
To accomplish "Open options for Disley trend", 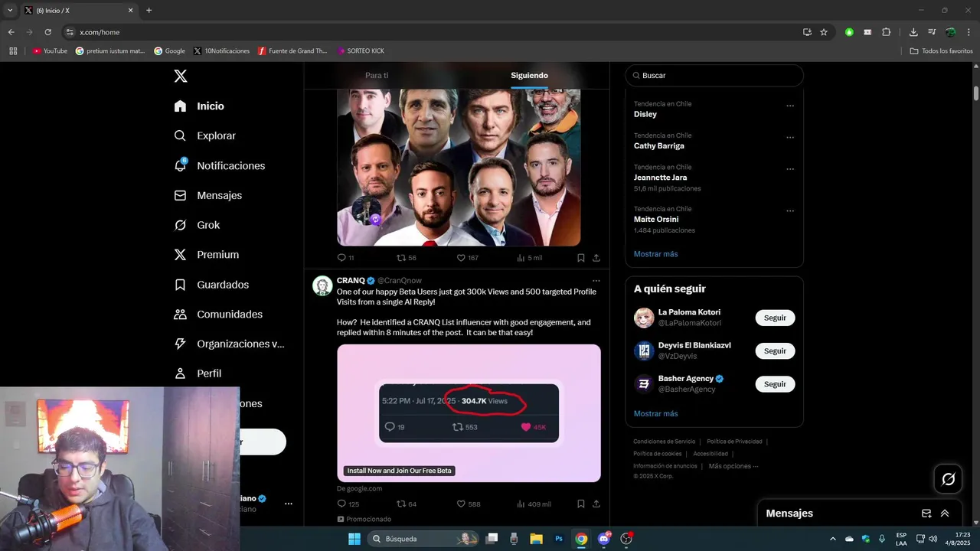I will click(x=790, y=106).
